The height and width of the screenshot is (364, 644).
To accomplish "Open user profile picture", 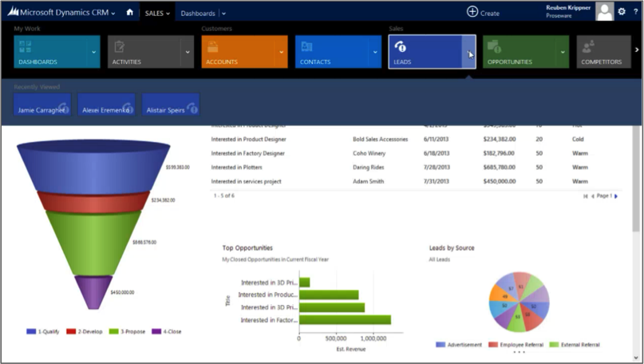I will point(605,11).
